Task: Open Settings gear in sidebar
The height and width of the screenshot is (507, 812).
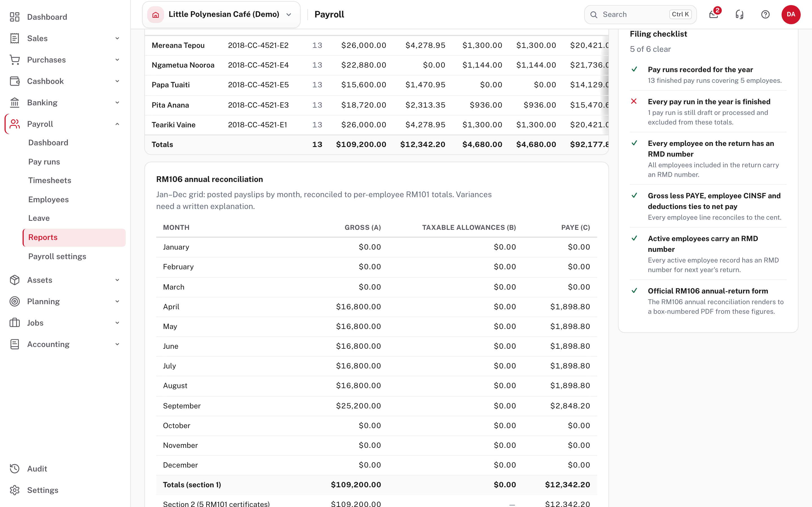Action: coord(14,490)
